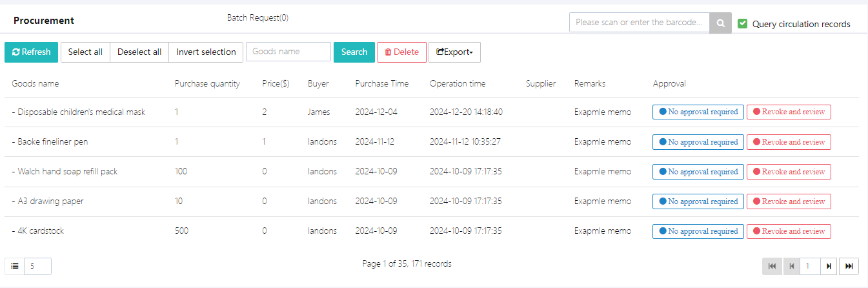The width and height of the screenshot is (868, 288).
Task: Toggle Query circulation records checkbox
Action: pos(742,23)
